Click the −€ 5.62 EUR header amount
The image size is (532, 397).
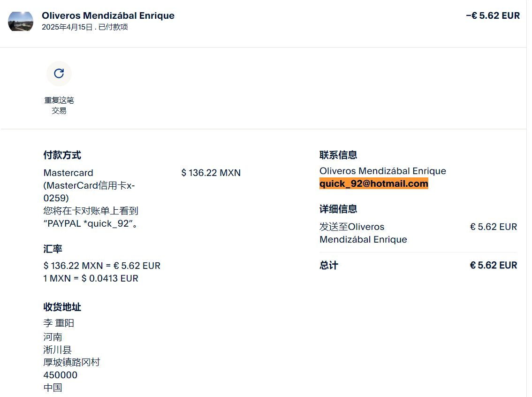pyautogui.click(x=493, y=15)
